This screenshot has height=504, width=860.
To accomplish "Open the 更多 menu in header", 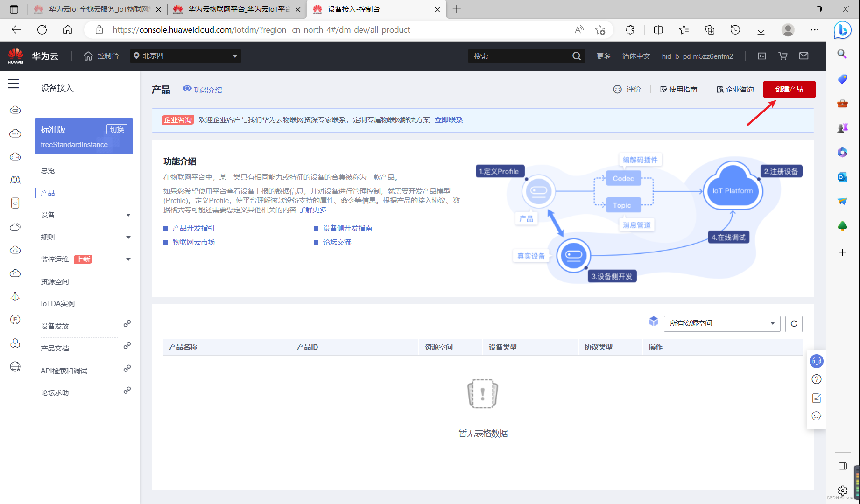I will click(x=603, y=56).
